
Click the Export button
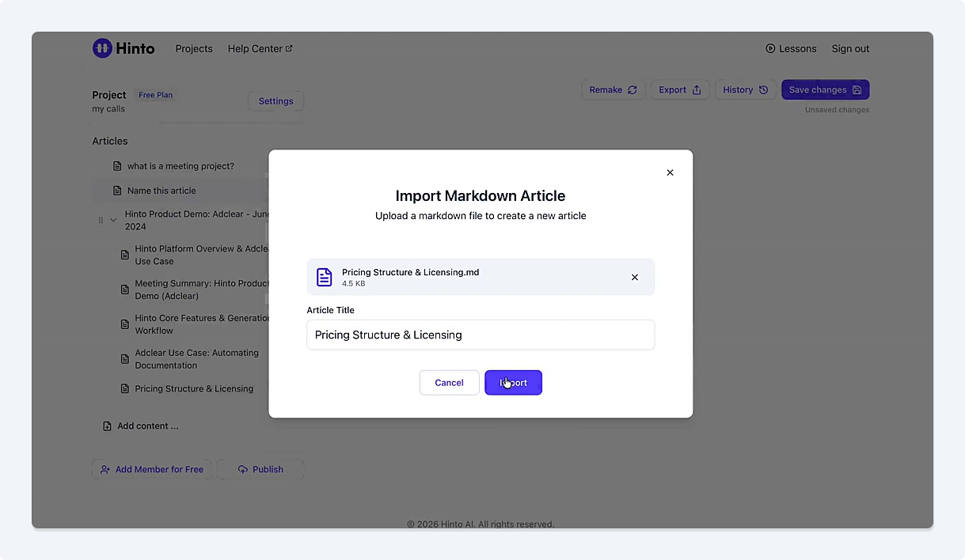(679, 90)
